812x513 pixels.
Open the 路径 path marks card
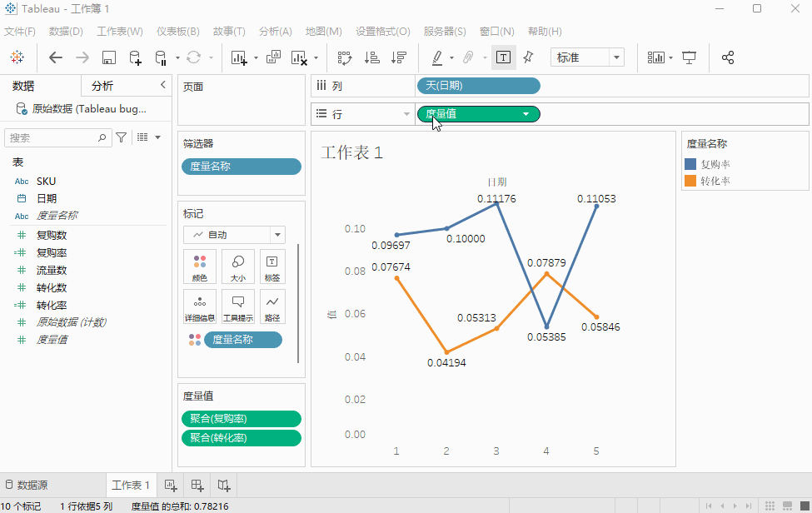coord(272,307)
